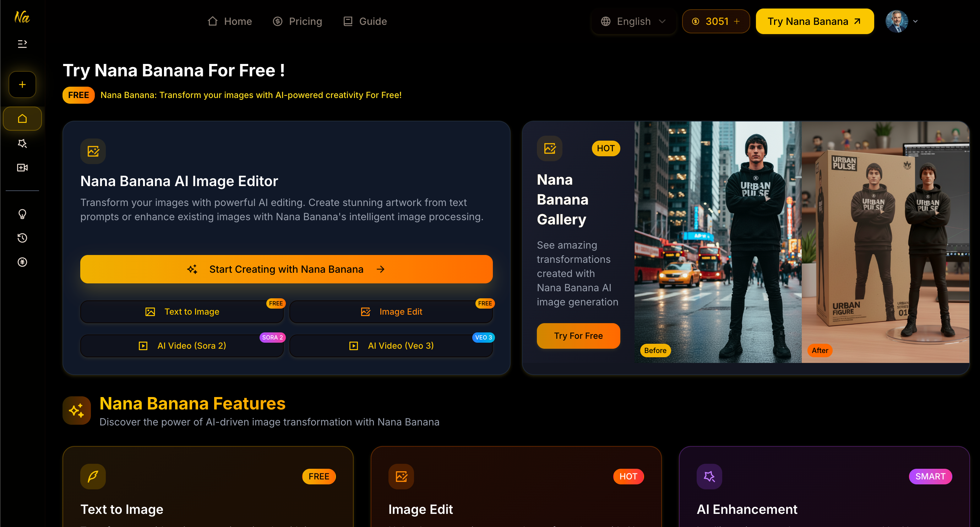This screenshot has height=527, width=980.
Task: Select the AI Video (Sora 2) option
Action: (x=182, y=346)
